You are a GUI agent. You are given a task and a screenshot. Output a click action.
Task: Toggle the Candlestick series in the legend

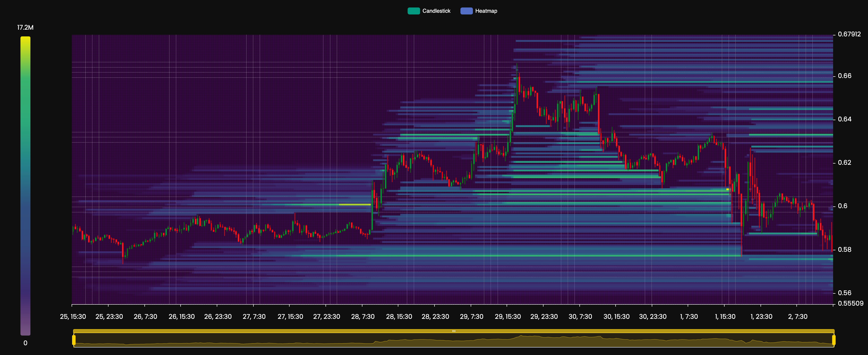[429, 11]
